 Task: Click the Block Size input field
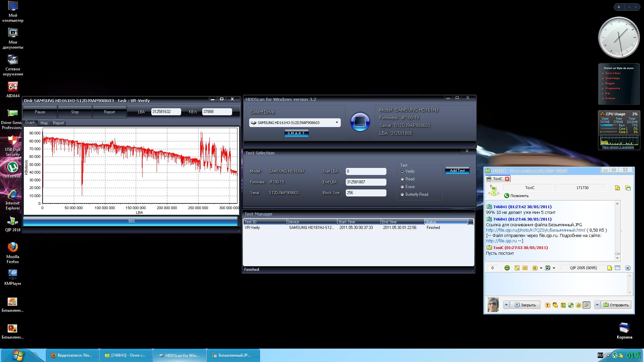pos(366,193)
